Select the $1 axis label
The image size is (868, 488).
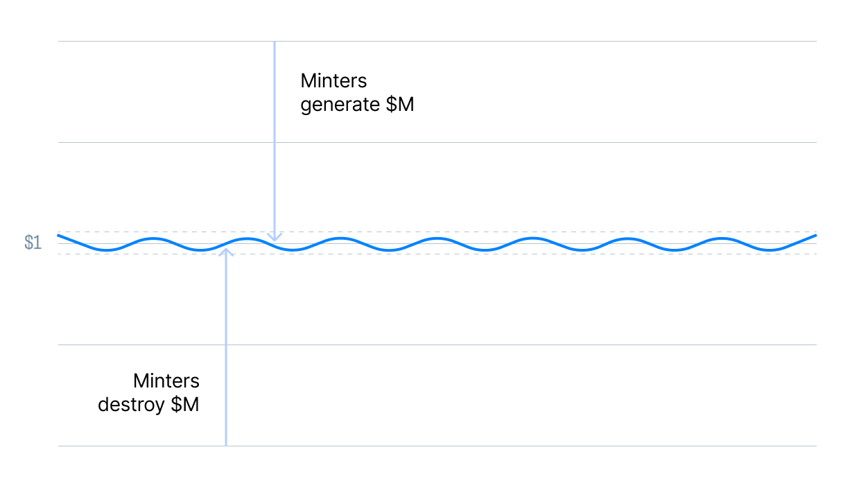click(x=33, y=243)
